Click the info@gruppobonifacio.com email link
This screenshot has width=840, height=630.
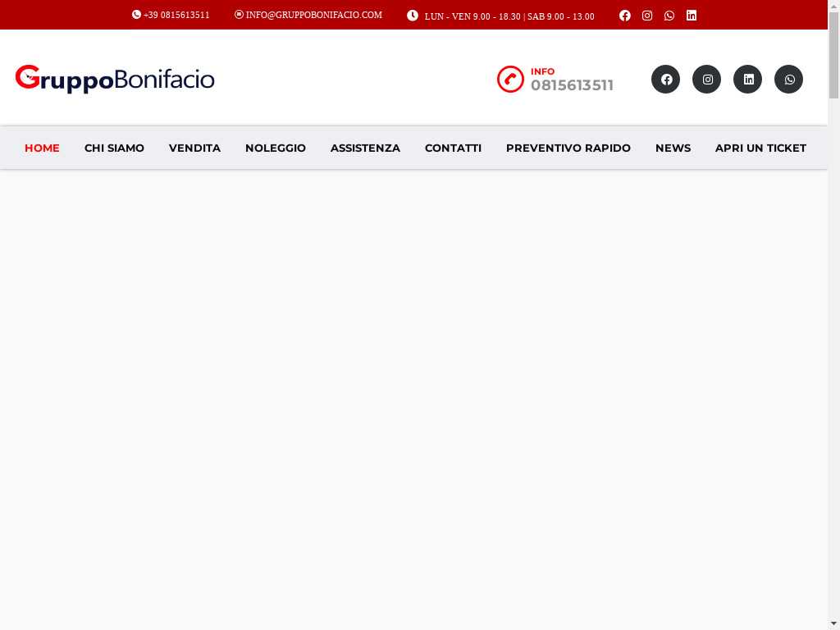coord(308,16)
